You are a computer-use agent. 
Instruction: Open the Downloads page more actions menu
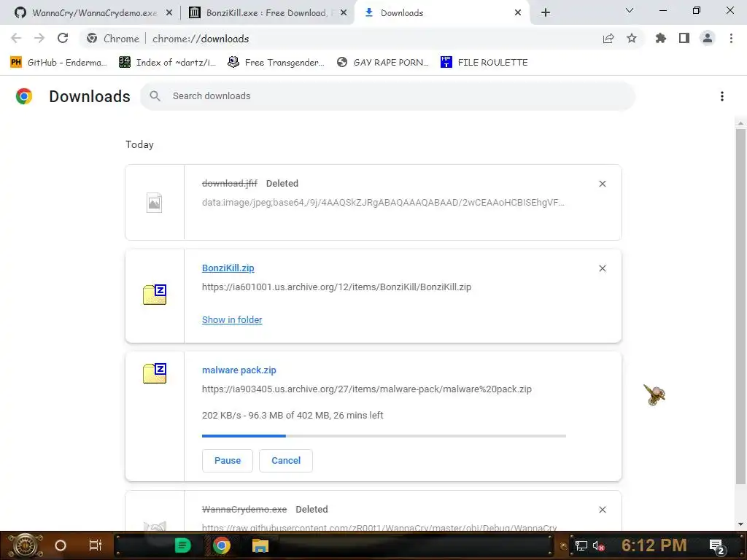tap(722, 96)
